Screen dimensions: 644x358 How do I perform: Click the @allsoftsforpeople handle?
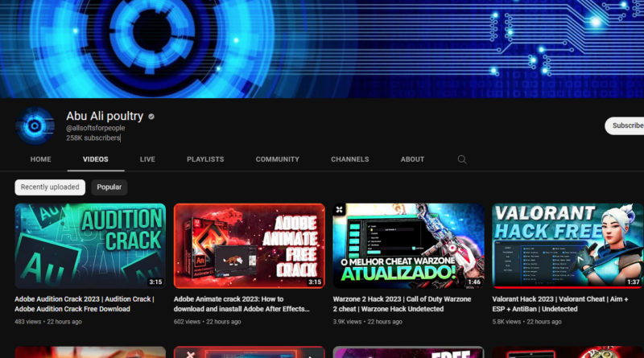pos(96,128)
